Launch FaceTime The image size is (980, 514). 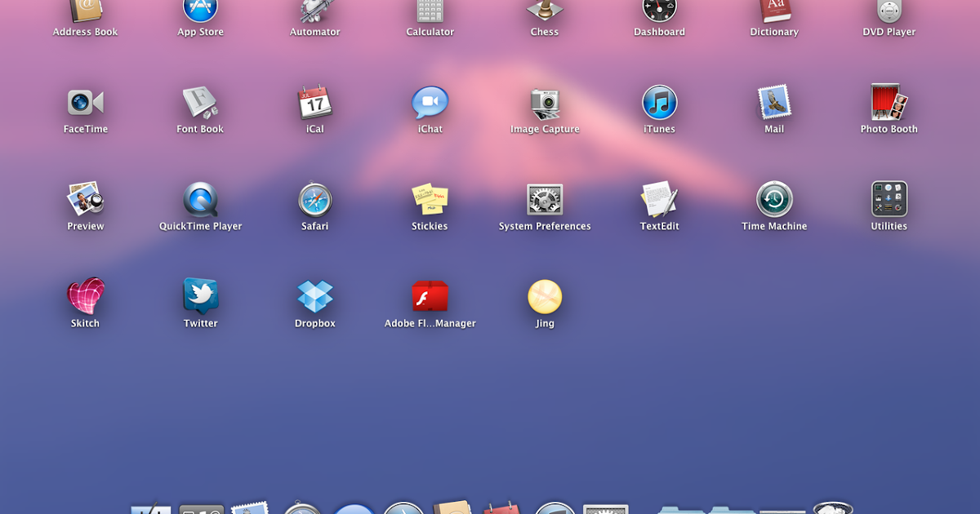coord(86,103)
